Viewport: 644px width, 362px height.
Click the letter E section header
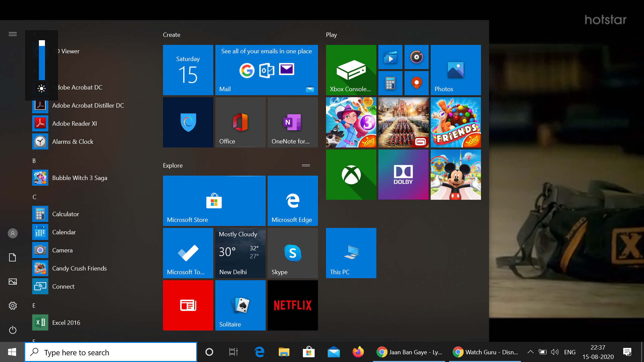click(34, 306)
